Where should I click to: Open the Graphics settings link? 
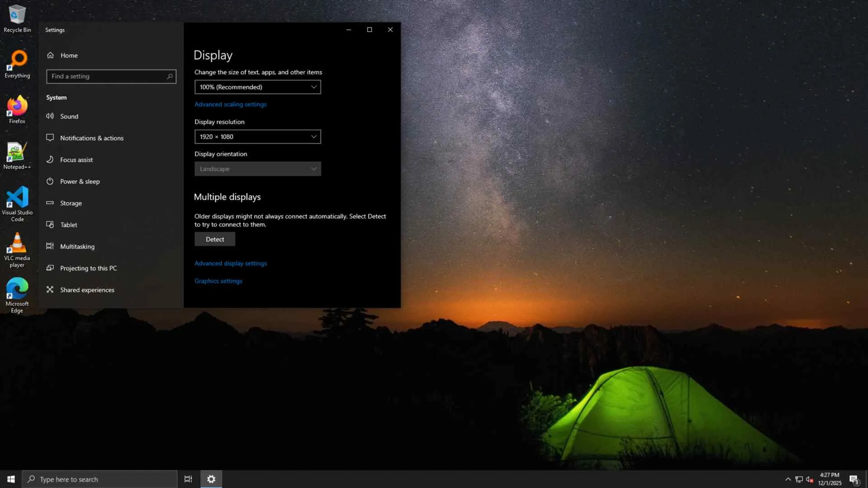click(x=218, y=281)
